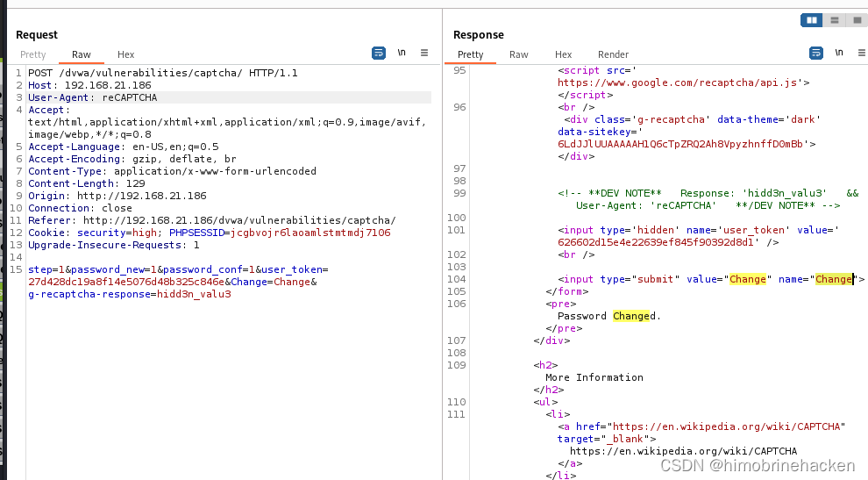Select side-by-side split layout view
The height and width of the screenshot is (480, 868).
(x=812, y=20)
